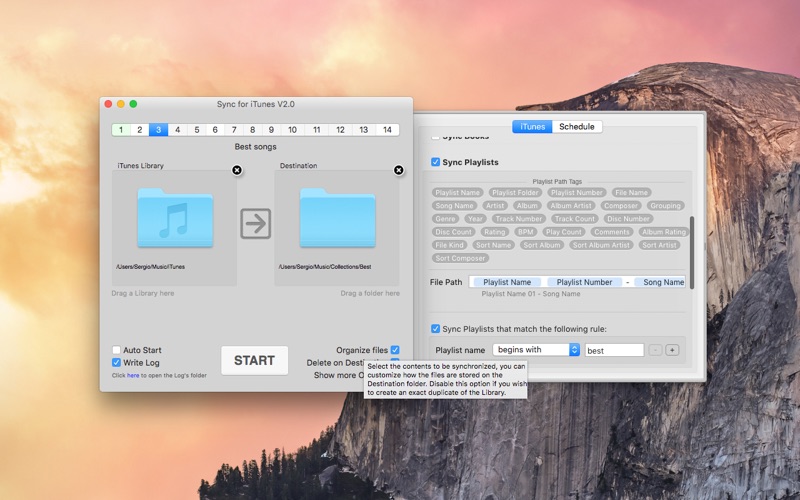Click the 'Year' path tag
This screenshot has height=500, width=800.
tap(475, 219)
